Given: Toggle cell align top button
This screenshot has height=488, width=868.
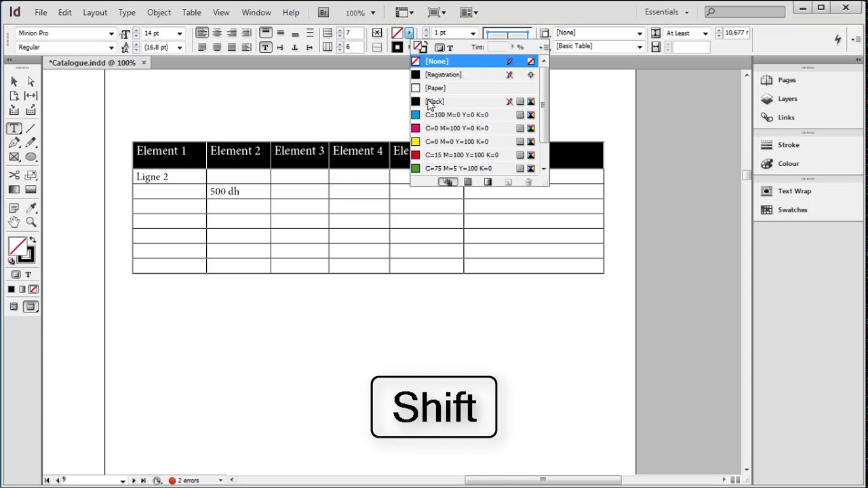Looking at the screenshot, I should 266,33.
